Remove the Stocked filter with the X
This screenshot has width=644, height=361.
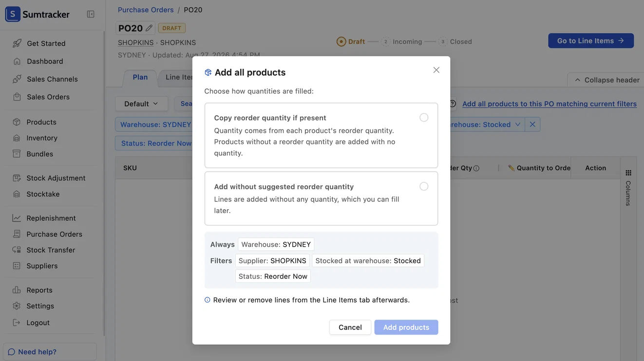(x=532, y=125)
